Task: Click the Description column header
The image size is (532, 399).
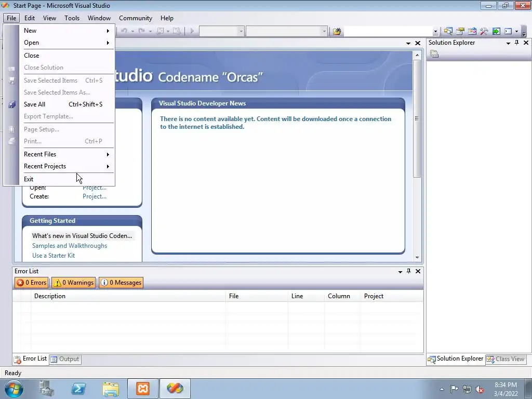Action: click(x=128, y=296)
